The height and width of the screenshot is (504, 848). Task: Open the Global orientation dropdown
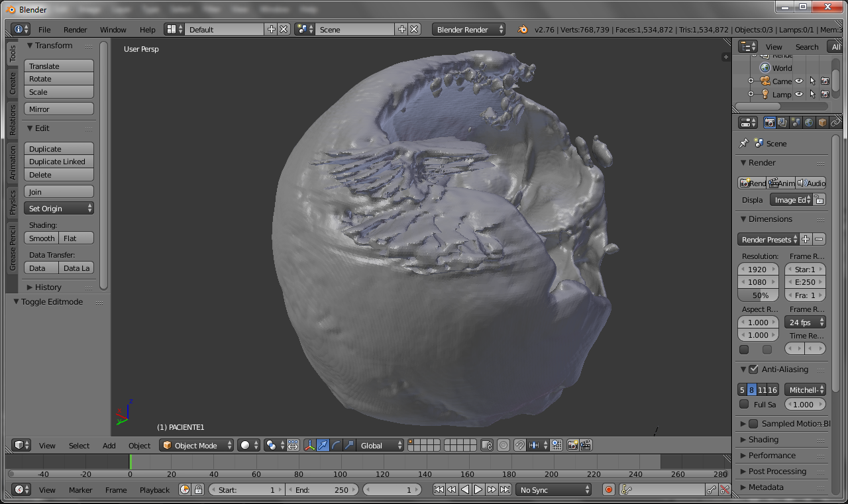[380, 446]
